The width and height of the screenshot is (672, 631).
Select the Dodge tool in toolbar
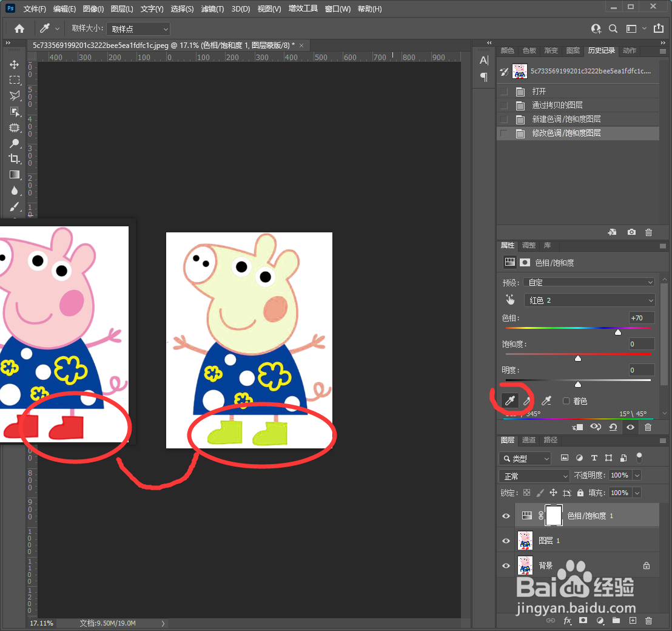[15, 143]
